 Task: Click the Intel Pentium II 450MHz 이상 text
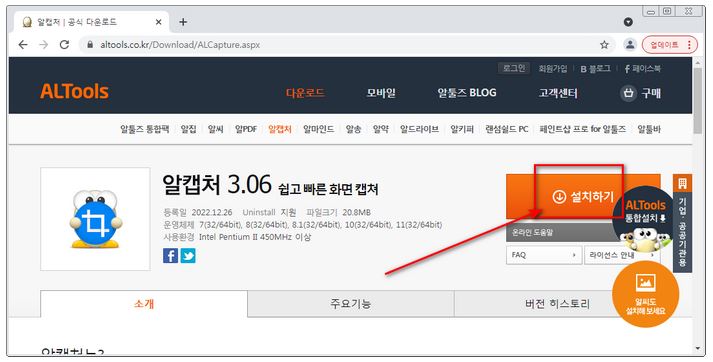pos(255,237)
